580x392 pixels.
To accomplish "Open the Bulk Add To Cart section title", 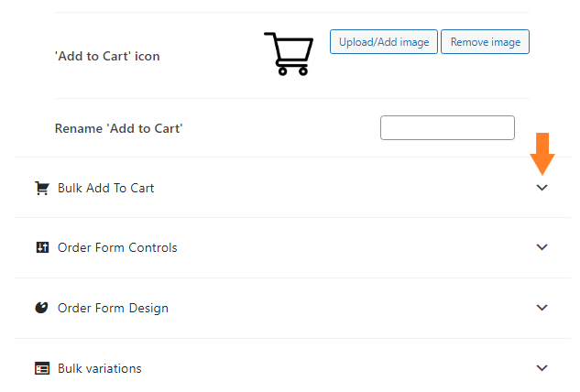I will click(105, 188).
